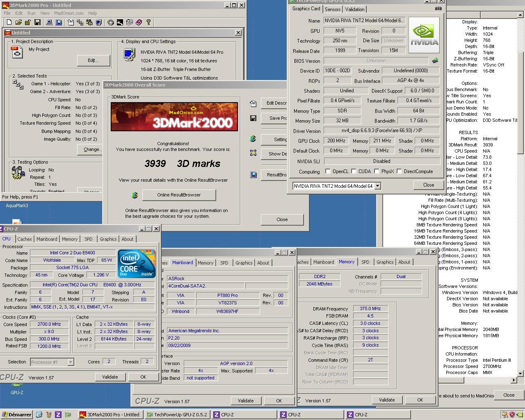Screen dimensions: 525x420
Task: Click the floppy icon beside Save Project
Action: pos(253,118)
